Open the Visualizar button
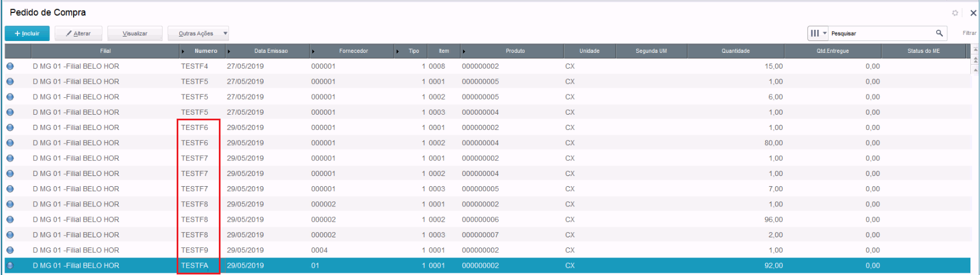980x275 pixels. pos(135,34)
